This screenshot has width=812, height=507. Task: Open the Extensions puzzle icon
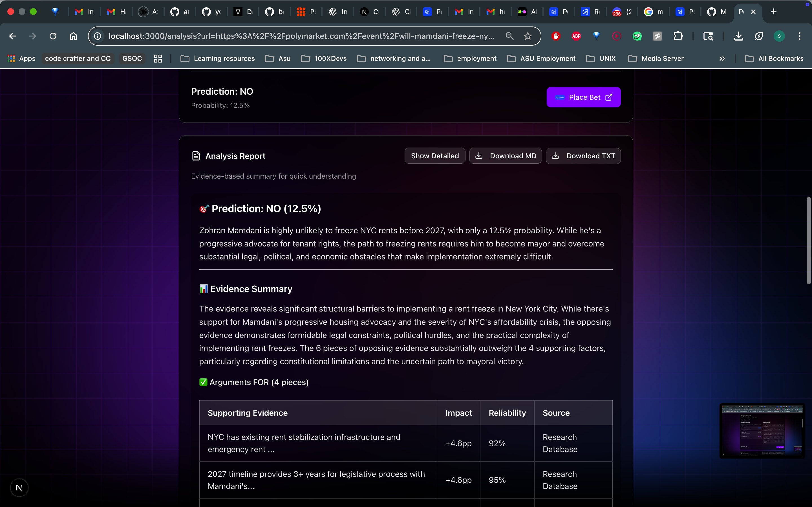click(x=678, y=36)
